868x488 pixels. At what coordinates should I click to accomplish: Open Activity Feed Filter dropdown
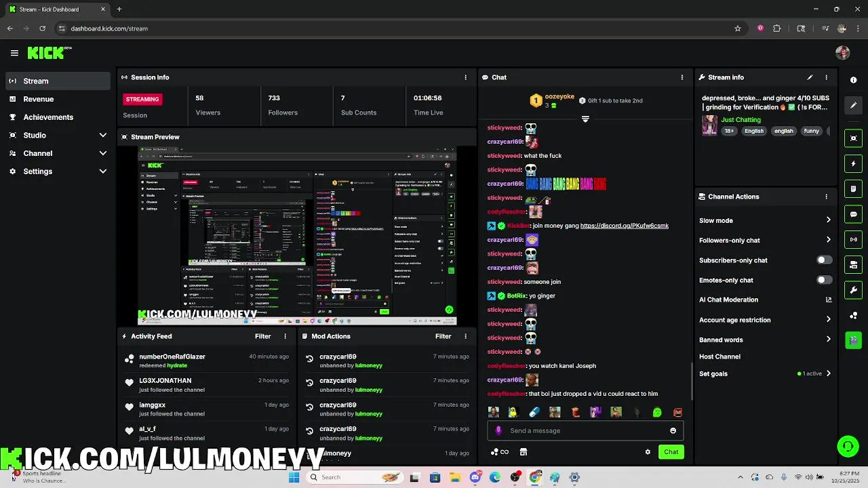click(x=262, y=336)
